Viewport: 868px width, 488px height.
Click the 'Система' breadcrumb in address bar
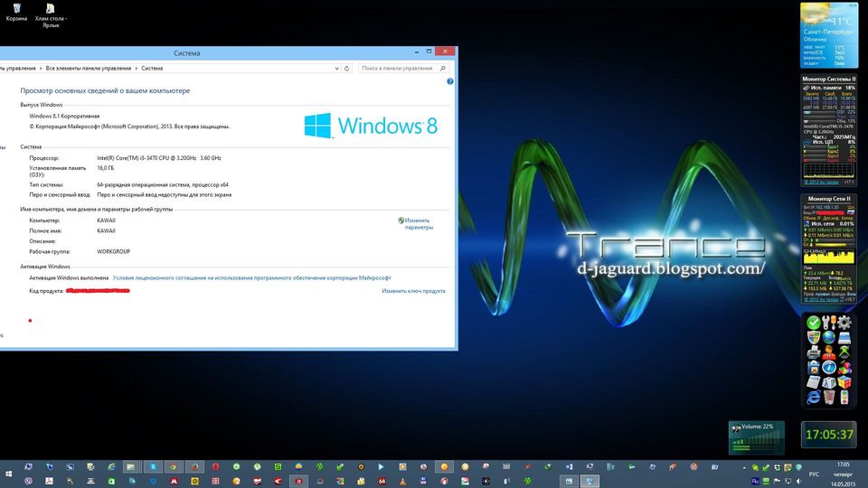coord(152,69)
